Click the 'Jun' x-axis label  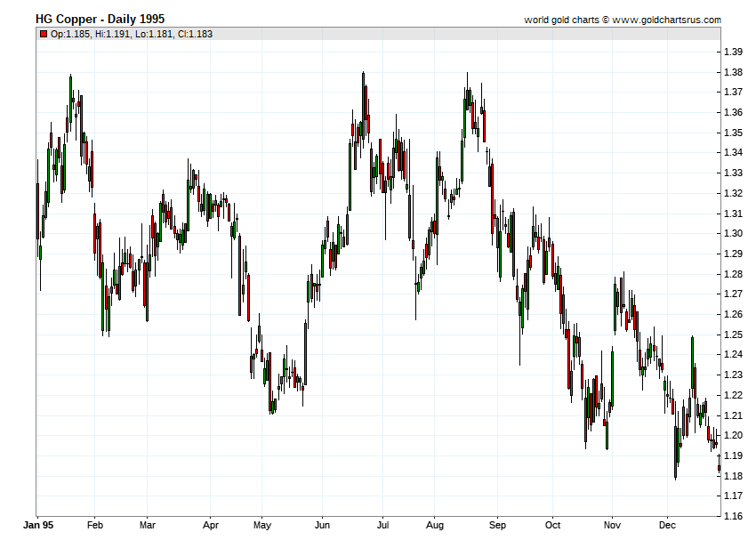[322, 525]
